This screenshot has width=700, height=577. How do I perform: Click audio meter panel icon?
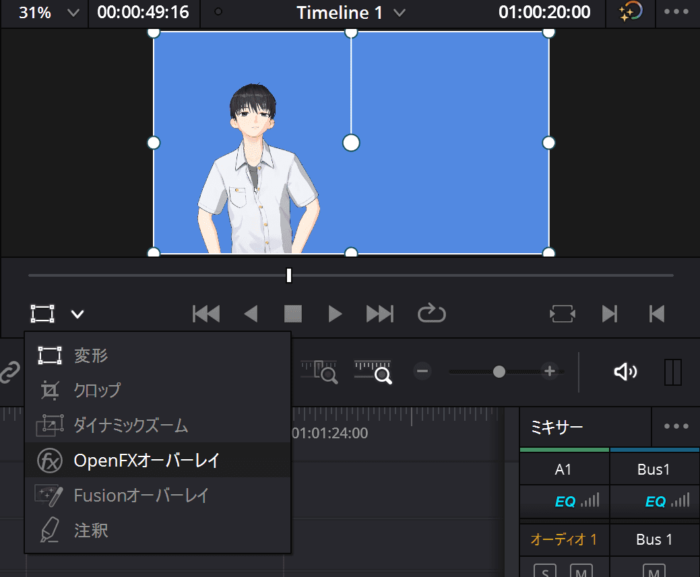click(x=673, y=372)
